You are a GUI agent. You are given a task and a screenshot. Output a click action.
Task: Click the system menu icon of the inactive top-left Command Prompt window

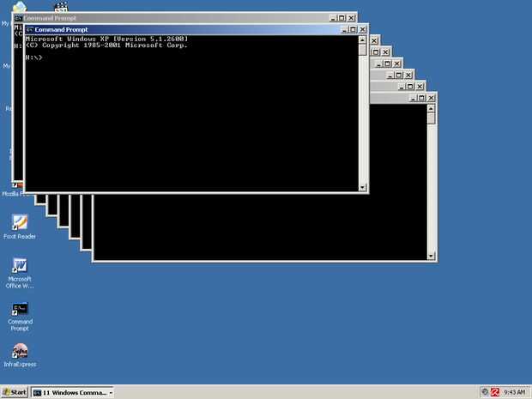coord(18,18)
